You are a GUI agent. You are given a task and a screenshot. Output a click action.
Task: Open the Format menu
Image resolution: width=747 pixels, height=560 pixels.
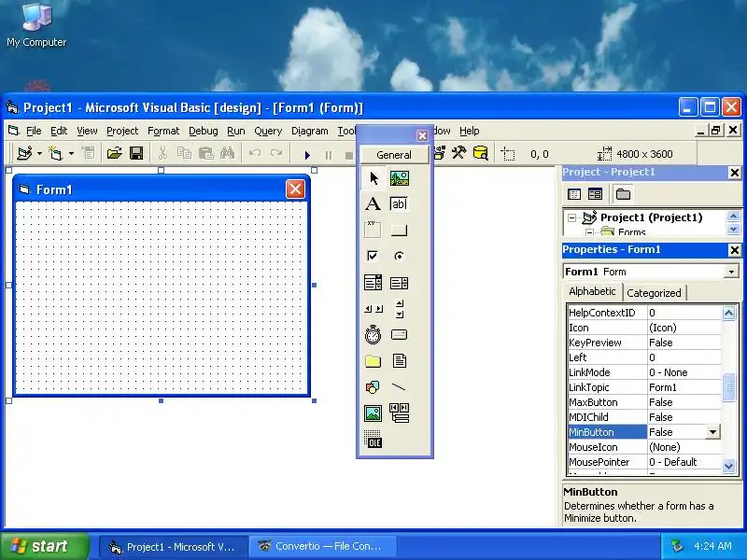pyautogui.click(x=163, y=131)
